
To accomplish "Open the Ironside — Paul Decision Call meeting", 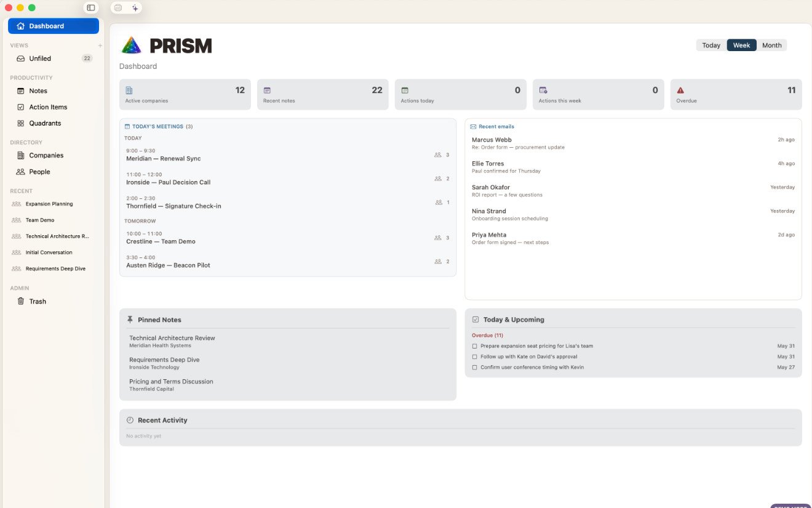I will point(288,179).
